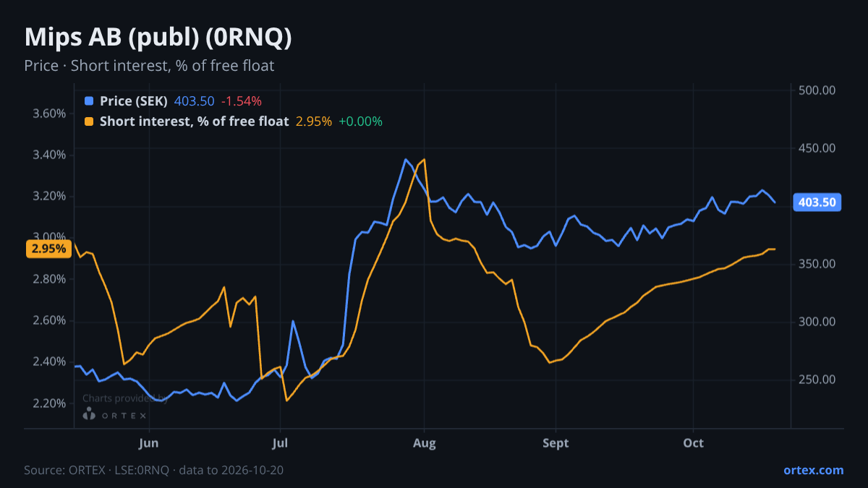Click the blue Price legend swatch
This screenshot has height=488, width=868.
pos(89,101)
